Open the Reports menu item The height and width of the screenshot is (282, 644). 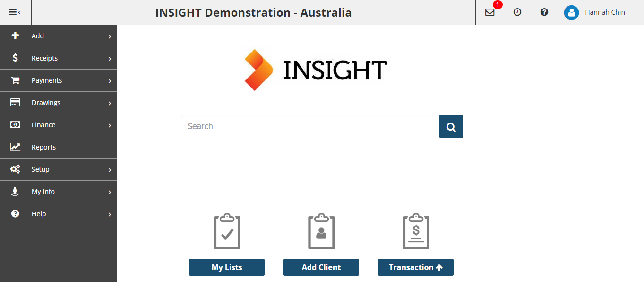[x=58, y=147]
